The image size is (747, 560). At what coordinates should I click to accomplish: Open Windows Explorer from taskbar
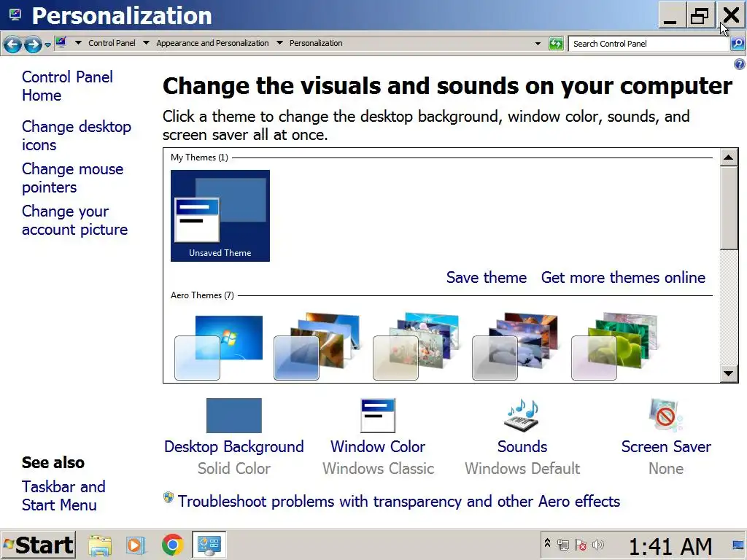tap(99, 545)
